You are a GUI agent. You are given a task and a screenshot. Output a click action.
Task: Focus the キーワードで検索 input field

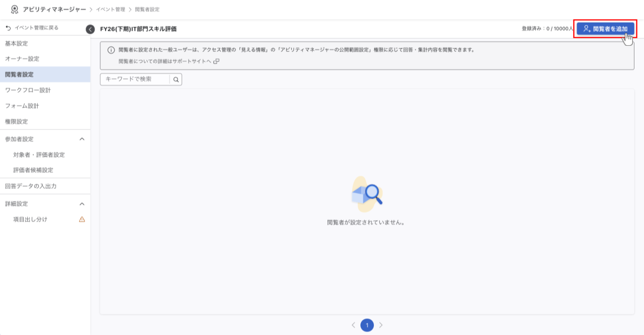[x=135, y=80]
